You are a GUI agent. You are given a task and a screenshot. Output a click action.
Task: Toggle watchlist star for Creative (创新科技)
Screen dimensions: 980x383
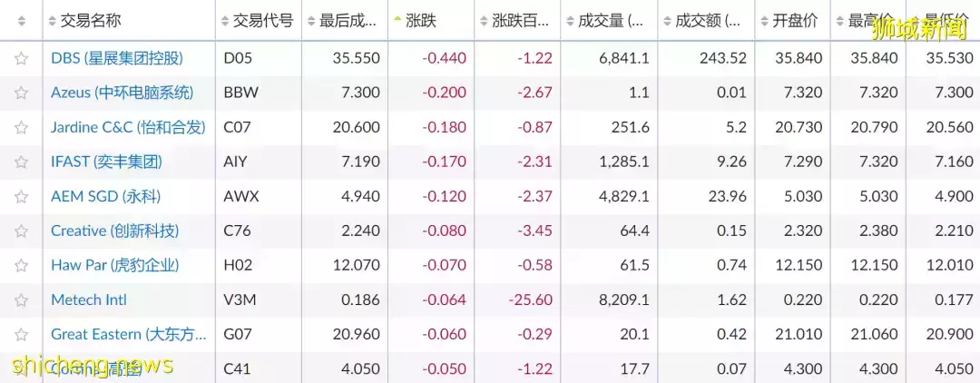pyautogui.click(x=21, y=231)
